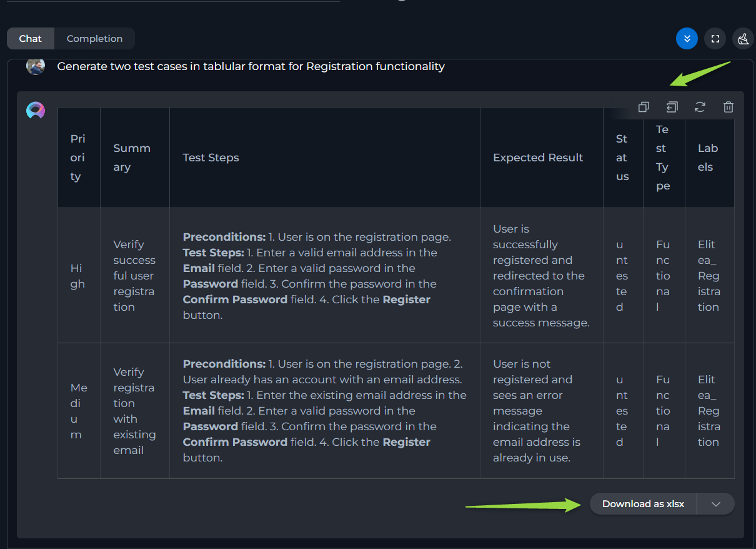
Task: Click the assistant logo beside the table
Action: point(36,111)
